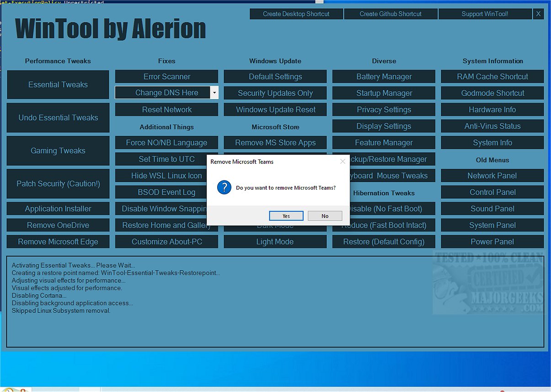The width and height of the screenshot is (551, 392).
Task: Confirm Yes in Remove Microsoft Teams dialog
Action: (286, 216)
